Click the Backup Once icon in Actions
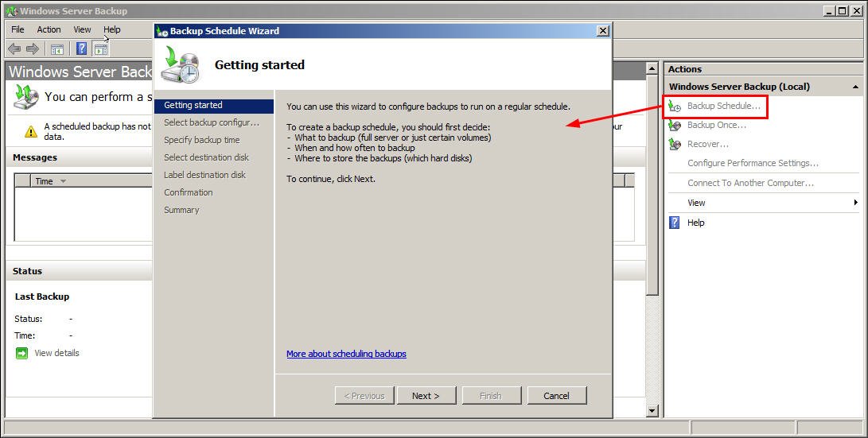This screenshot has height=438, width=868. [x=674, y=125]
